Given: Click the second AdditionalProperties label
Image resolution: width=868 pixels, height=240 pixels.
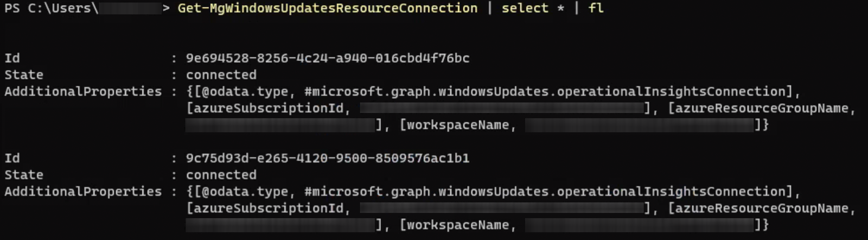Looking at the screenshot, I should (83, 192).
